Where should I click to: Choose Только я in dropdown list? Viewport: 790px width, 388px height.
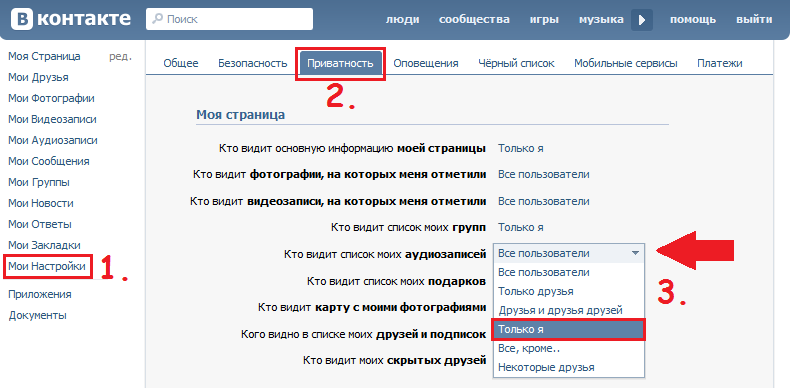coord(568,329)
